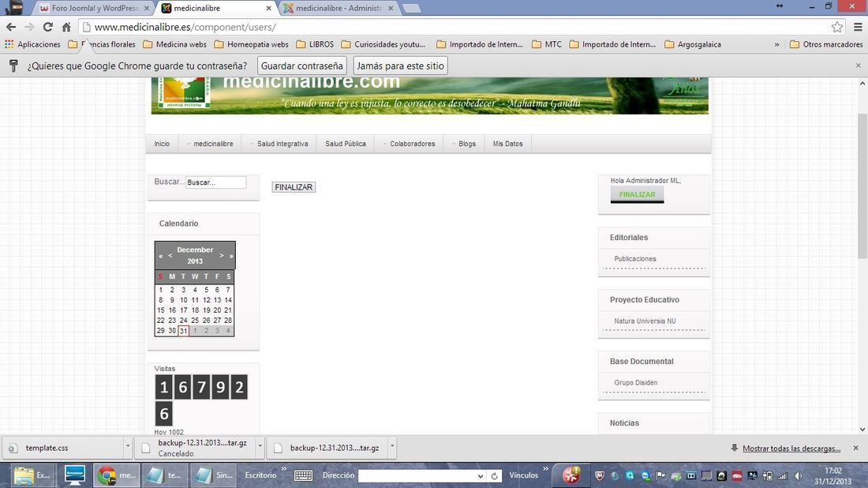Click the address bar URL
This screenshot has height=488, width=868.
coord(185,27)
